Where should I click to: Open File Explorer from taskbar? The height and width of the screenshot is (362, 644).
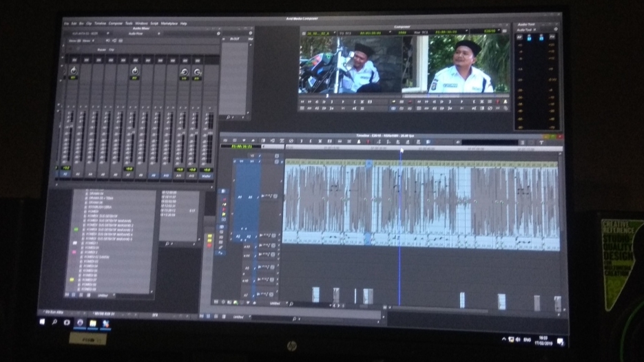point(93,323)
